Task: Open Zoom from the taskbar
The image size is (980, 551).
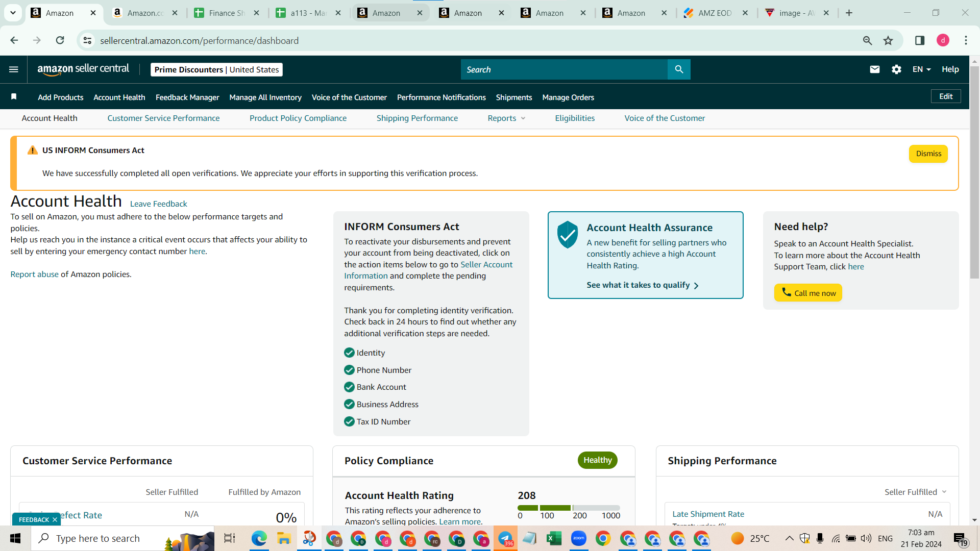Action: [x=578, y=538]
